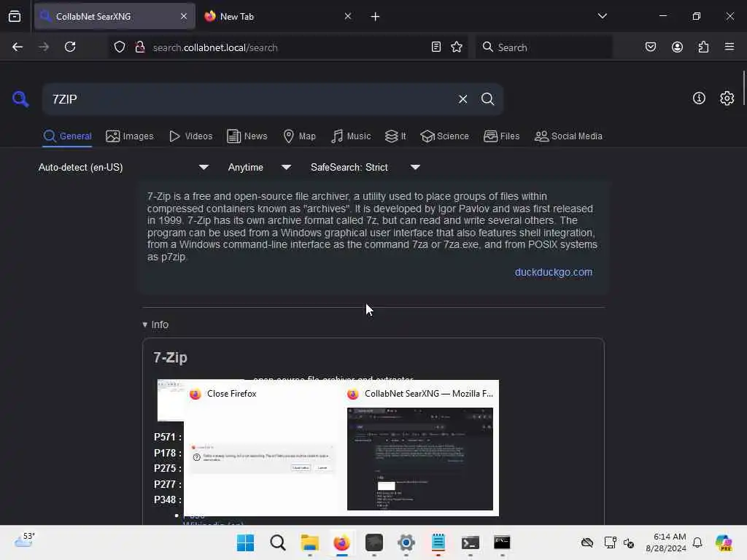
Task: Switch to Files search category
Action: pos(501,136)
